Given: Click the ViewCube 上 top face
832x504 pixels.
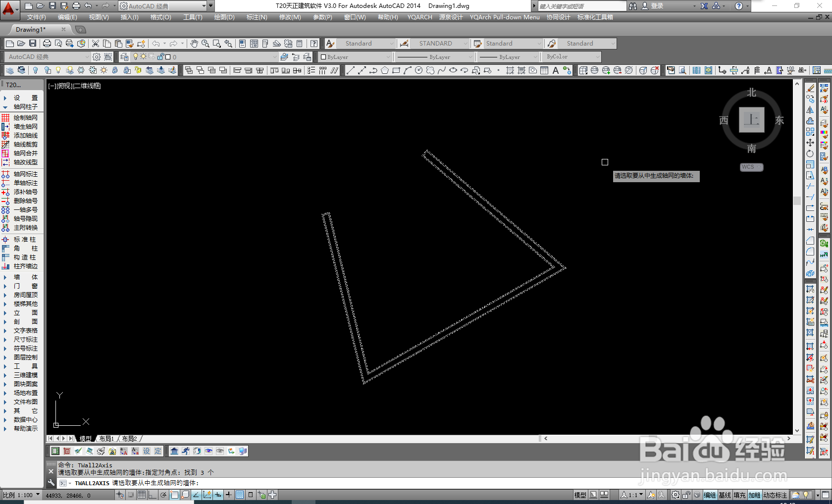Looking at the screenshot, I should pos(752,120).
